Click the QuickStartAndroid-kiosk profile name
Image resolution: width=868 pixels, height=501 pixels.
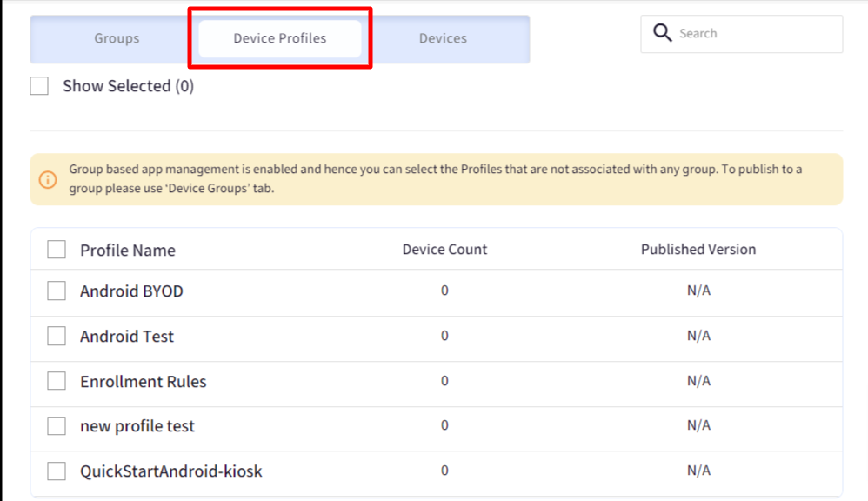171,471
